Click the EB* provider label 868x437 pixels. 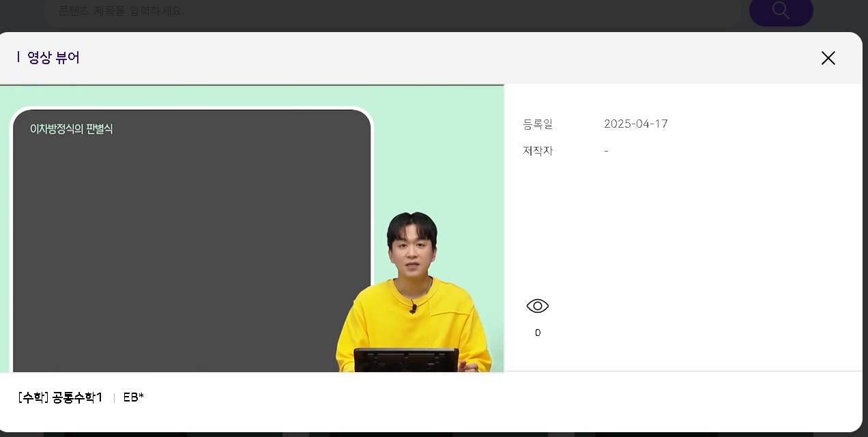[x=134, y=398]
